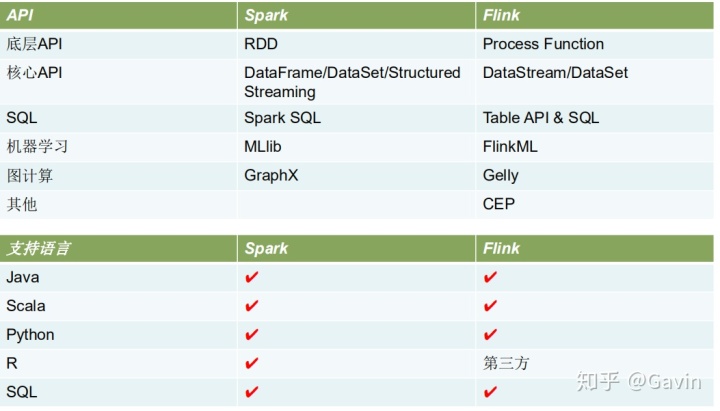Click the Spark checkmark in the Java row
This screenshot has height=411, width=720.
click(x=252, y=277)
